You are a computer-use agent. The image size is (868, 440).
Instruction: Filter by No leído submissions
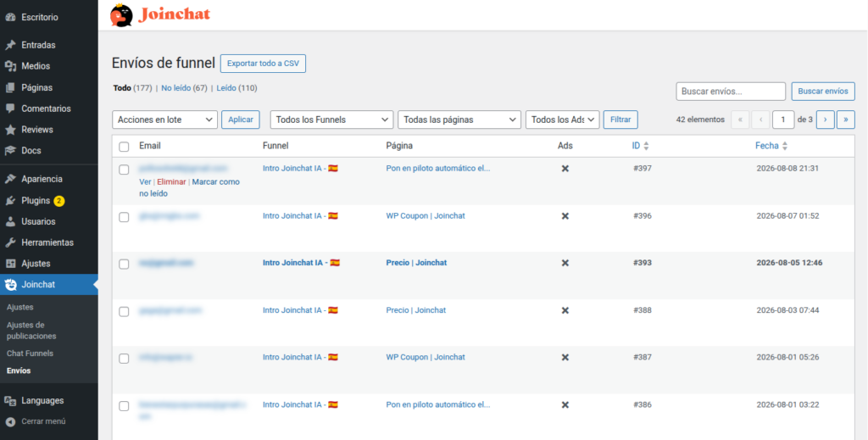(176, 88)
